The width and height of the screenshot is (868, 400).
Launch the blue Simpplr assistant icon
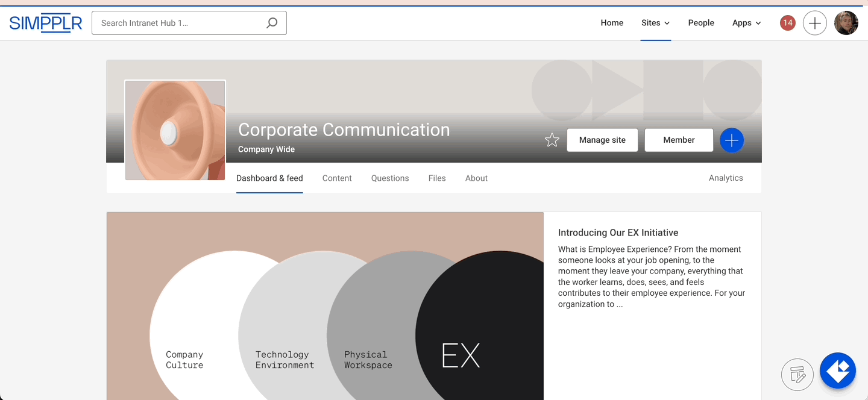pos(838,370)
